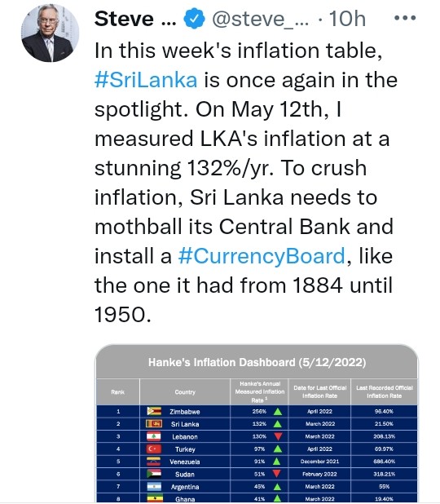
Task: Open Hanke's Inflation Dashboard image
Action: coord(257,423)
